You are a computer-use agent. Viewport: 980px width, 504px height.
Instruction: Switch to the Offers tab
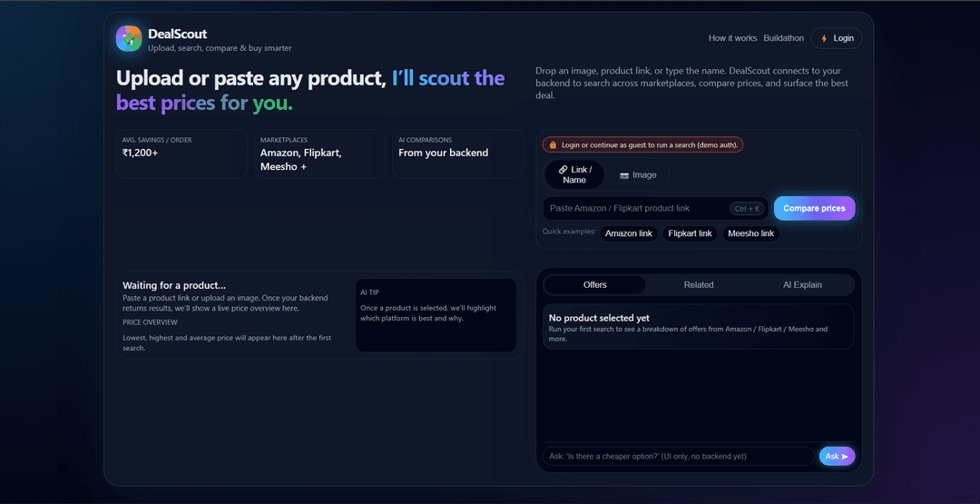pos(595,285)
